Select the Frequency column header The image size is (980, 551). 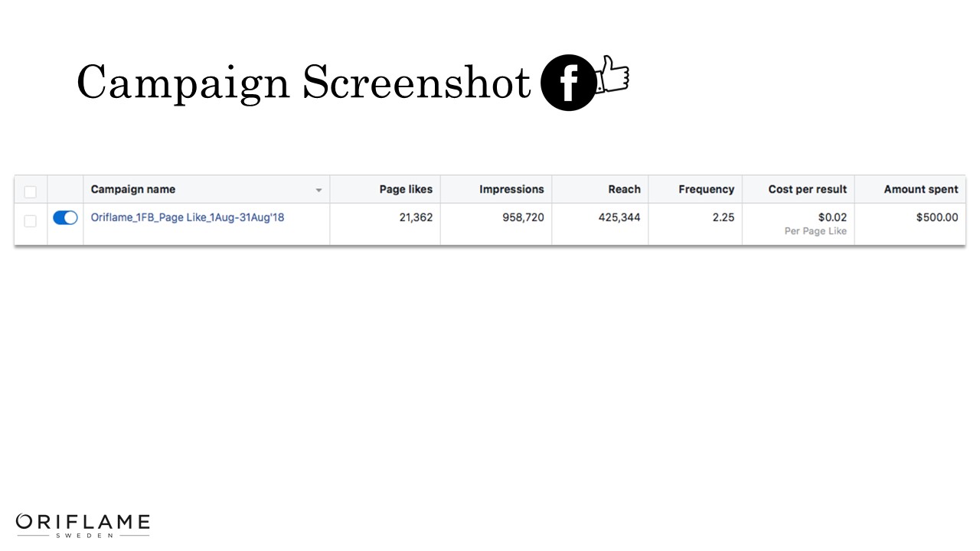pyautogui.click(x=706, y=190)
